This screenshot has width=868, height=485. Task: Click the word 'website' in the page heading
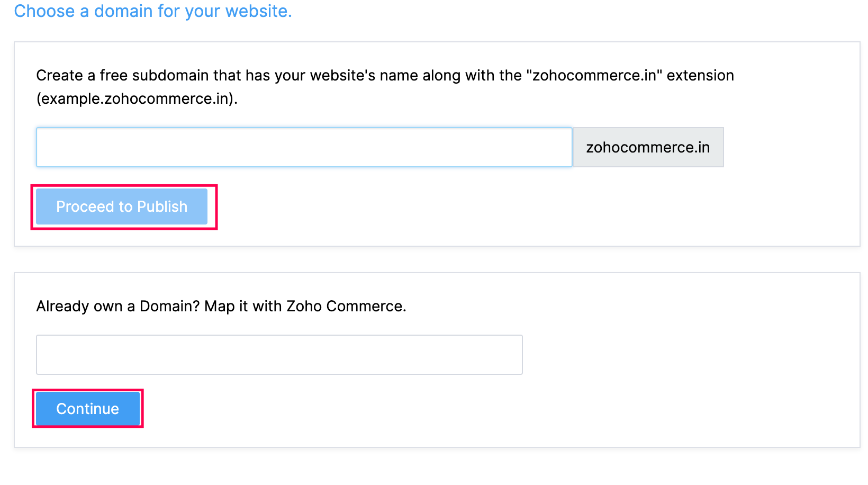[256, 11]
